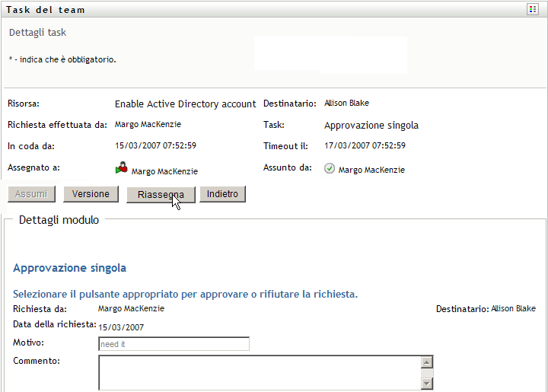Click the Timeout il date value
Image resolution: width=548 pixels, height=392 pixels.
tap(365, 145)
